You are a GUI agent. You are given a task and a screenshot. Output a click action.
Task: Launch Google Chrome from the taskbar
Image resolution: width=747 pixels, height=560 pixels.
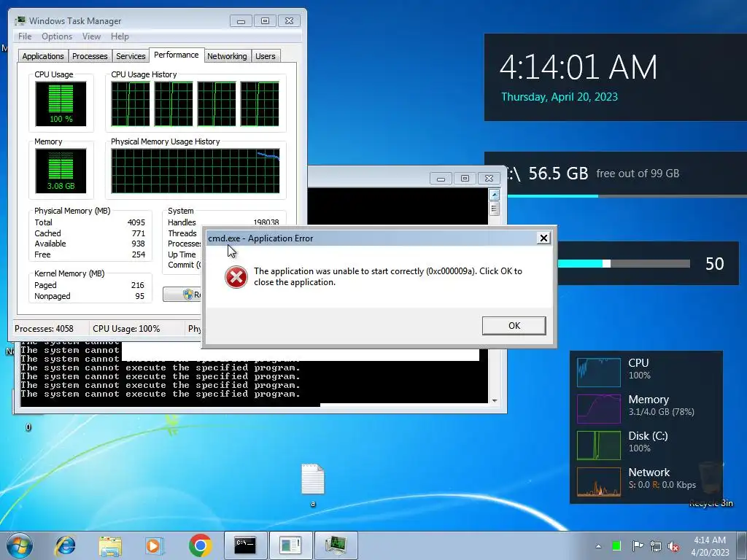[200, 545]
